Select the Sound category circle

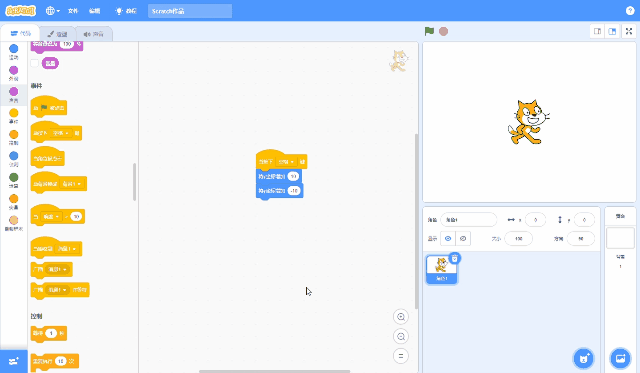pos(13,91)
